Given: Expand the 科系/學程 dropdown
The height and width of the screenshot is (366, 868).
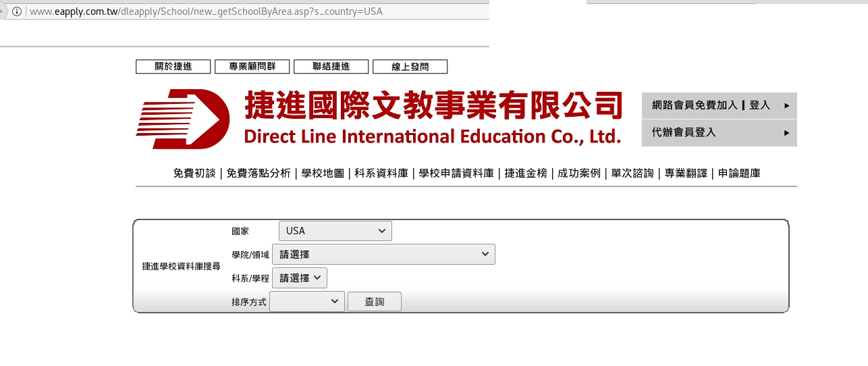Looking at the screenshot, I should [300, 278].
